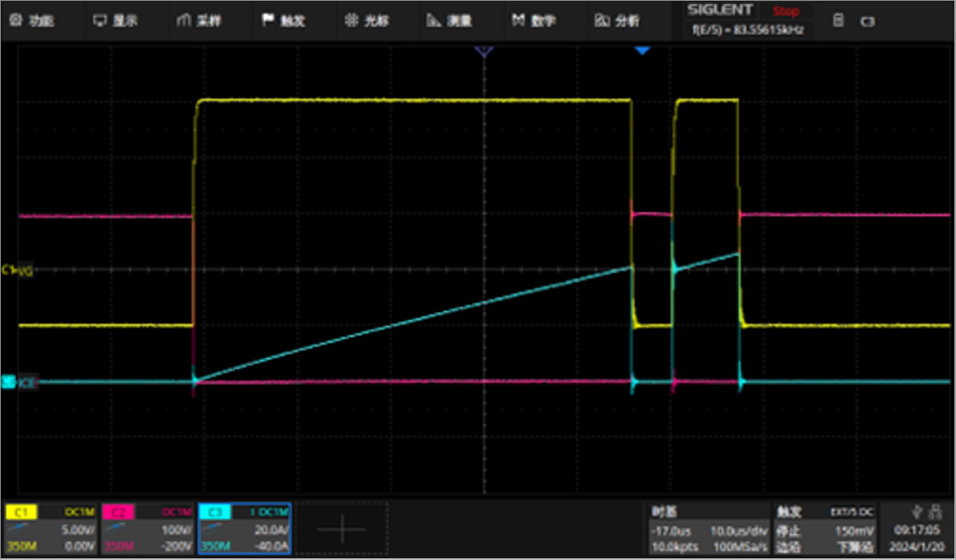Open the 时基 timebase settings panel
Image resolution: width=956 pixels, height=560 pixels.
tap(706, 529)
